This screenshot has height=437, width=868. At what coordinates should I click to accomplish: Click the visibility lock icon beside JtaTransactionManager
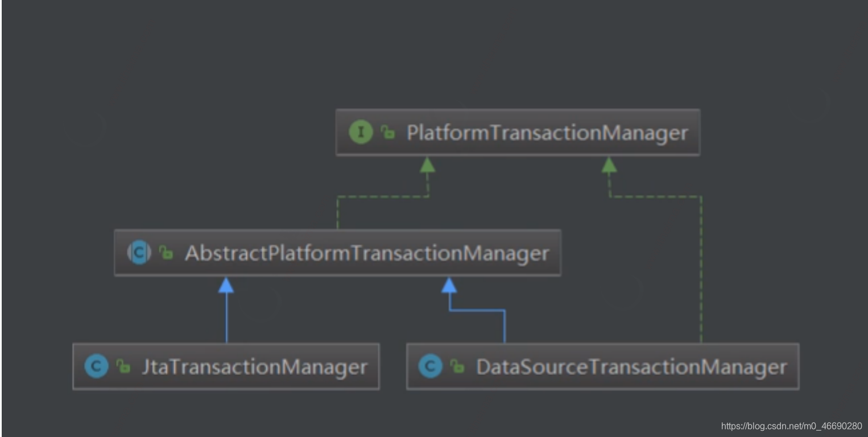point(123,367)
